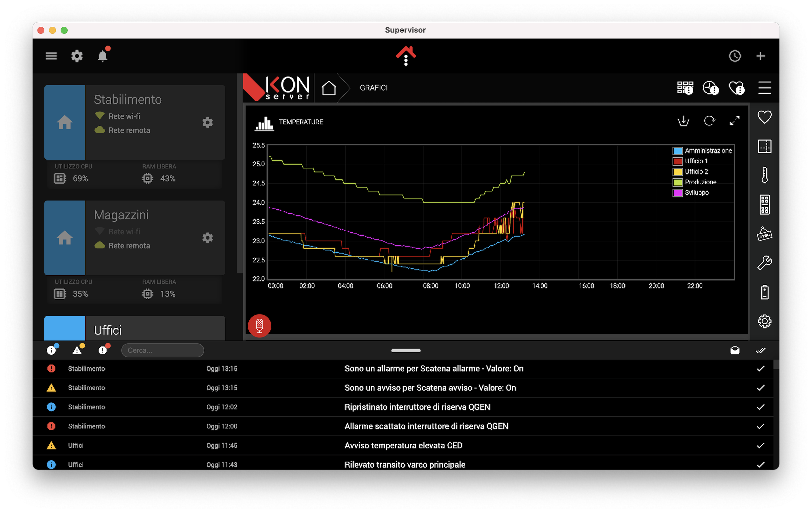Activate the red microphone voice button
The width and height of the screenshot is (812, 513).
pyautogui.click(x=260, y=326)
